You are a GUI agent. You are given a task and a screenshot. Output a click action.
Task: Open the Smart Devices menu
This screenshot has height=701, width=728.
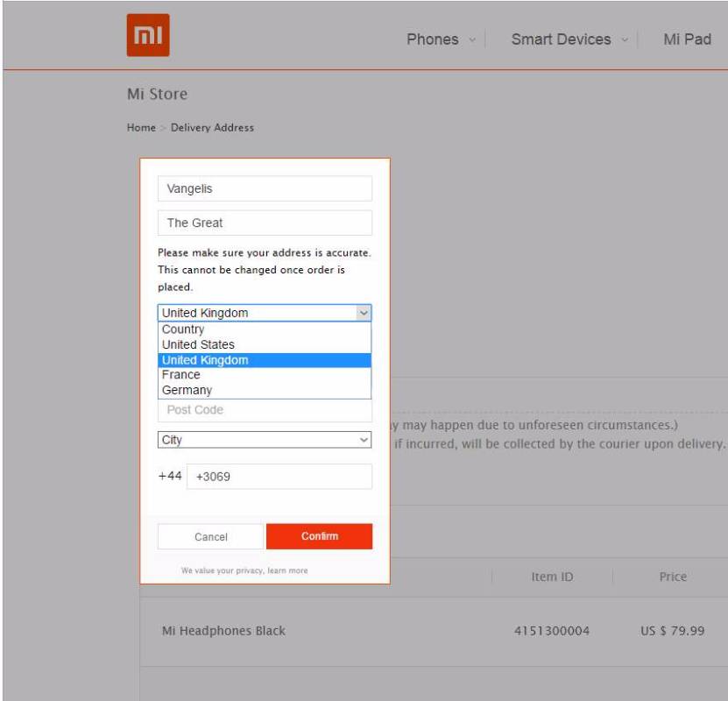(x=561, y=39)
